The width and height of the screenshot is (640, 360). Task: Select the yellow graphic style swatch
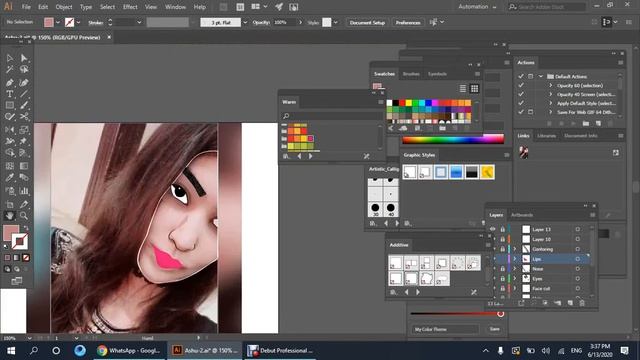[487, 172]
